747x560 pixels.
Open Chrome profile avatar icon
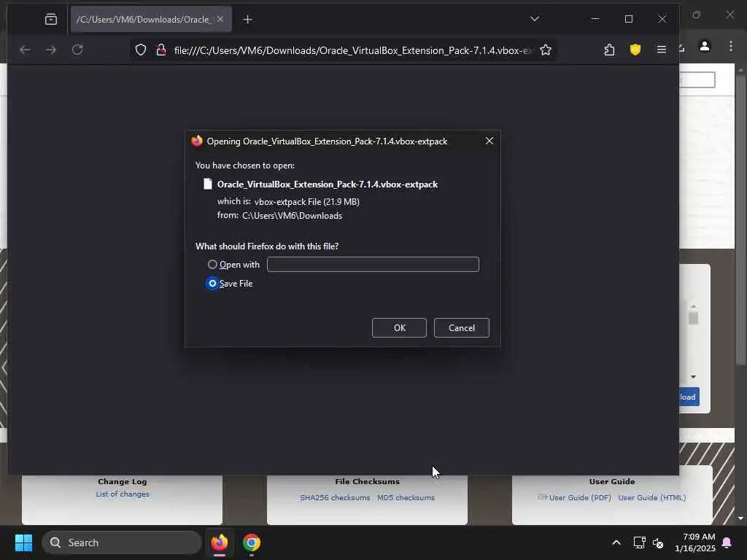[705, 46]
